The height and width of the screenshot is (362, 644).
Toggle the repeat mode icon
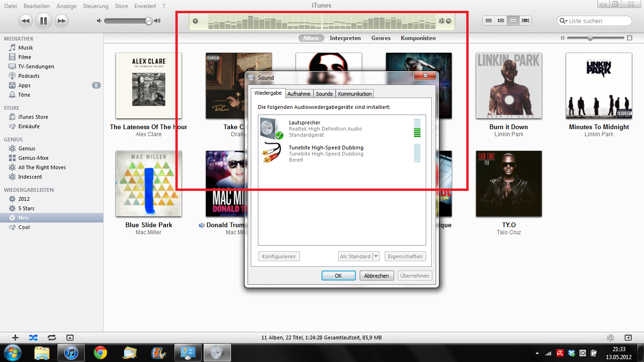(51, 337)
